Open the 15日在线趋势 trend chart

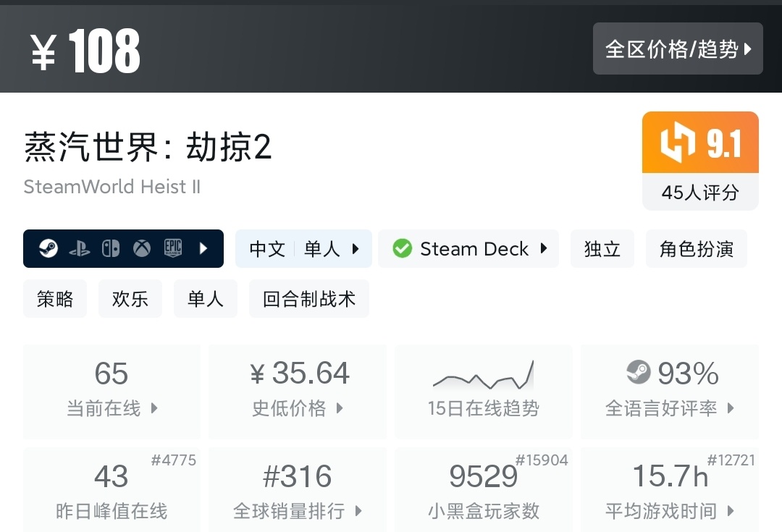coord(483,391)
